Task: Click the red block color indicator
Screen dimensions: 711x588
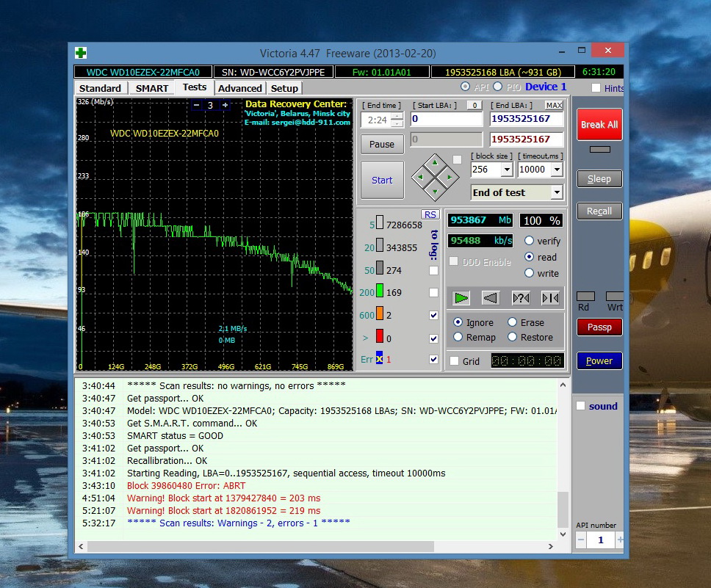Action: point(380,338)
